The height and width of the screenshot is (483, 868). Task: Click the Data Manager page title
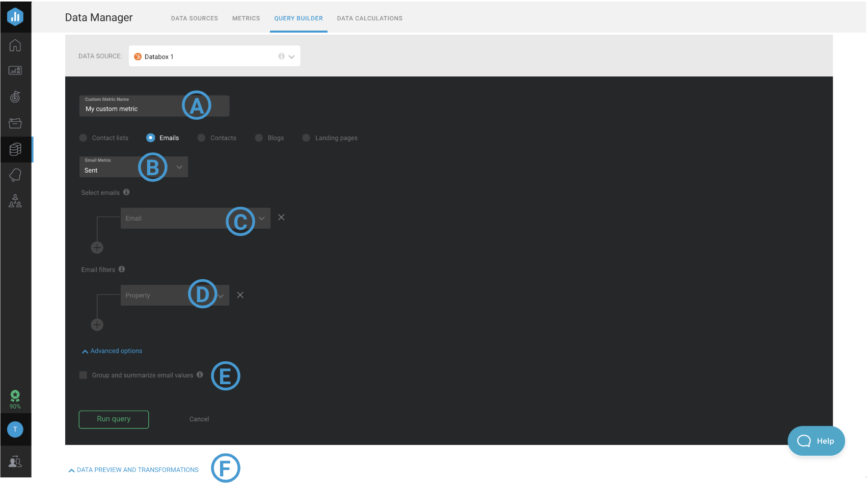tap(99, 17)
